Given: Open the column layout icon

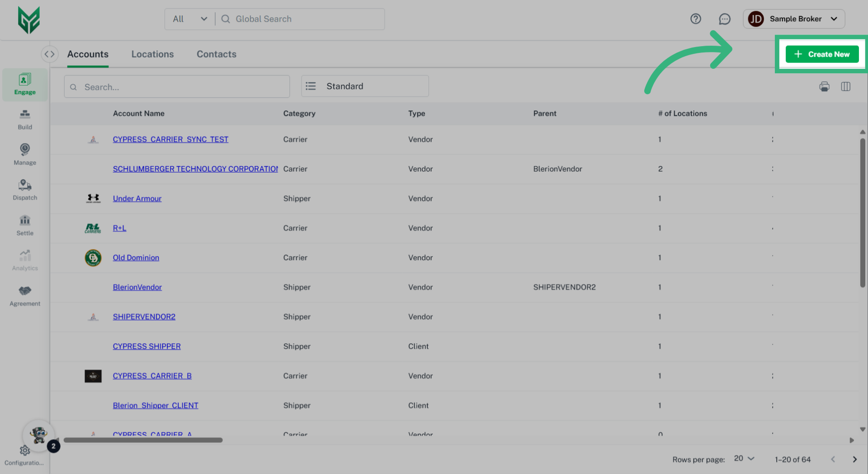Looking at the screenshot, I should [x=845, y=86].
